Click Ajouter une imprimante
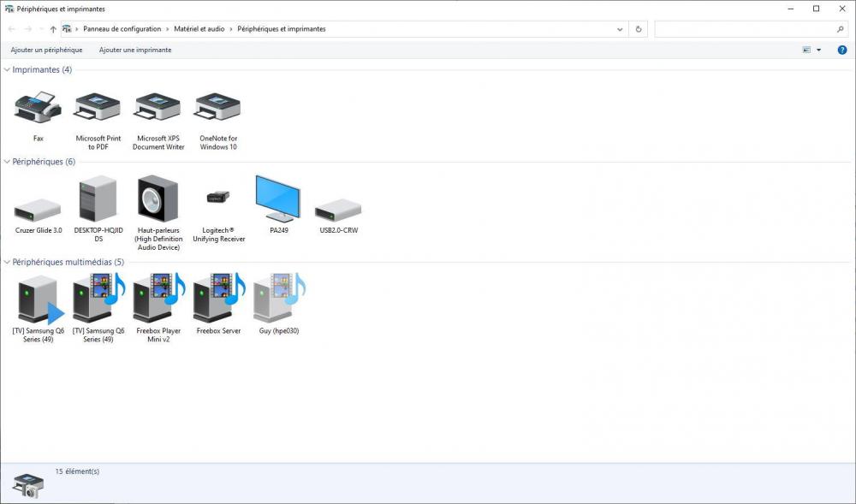Image resolution: width=856 pixels, height=504 pixels. point(135,50)
